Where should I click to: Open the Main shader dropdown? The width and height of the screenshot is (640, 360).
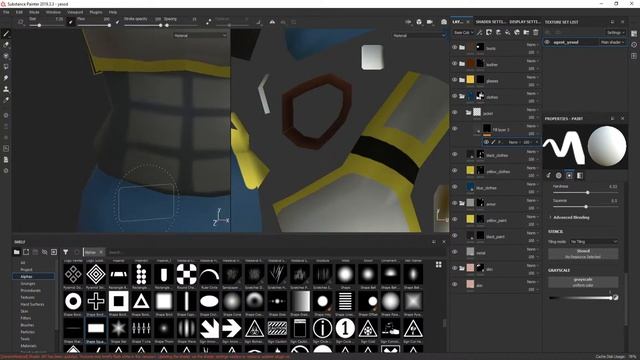pyautogui.click(x=612, y=42)
